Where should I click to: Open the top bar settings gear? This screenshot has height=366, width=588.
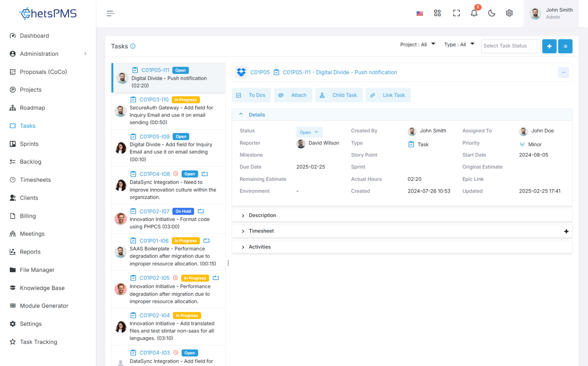click(509, 13)
